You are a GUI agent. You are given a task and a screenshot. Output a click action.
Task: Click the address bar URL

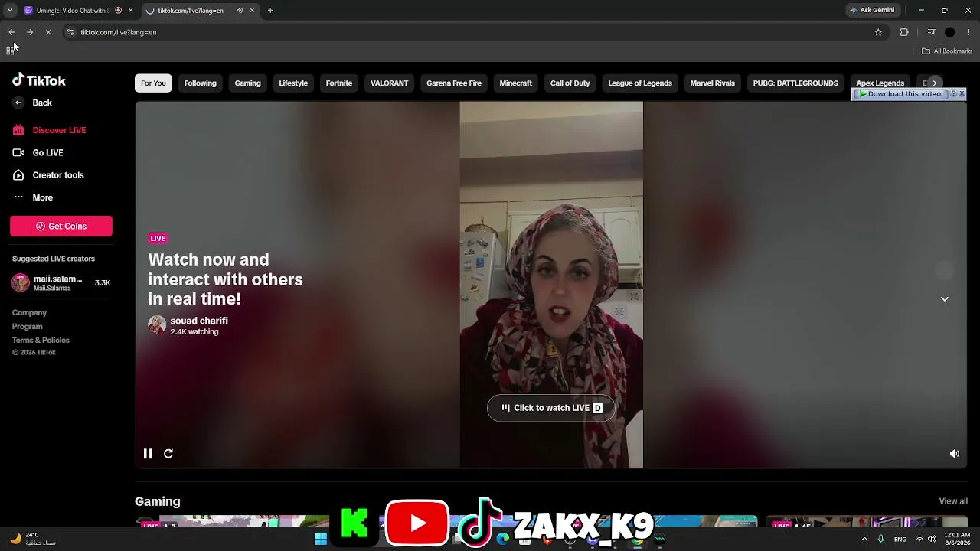coord(119,32)
